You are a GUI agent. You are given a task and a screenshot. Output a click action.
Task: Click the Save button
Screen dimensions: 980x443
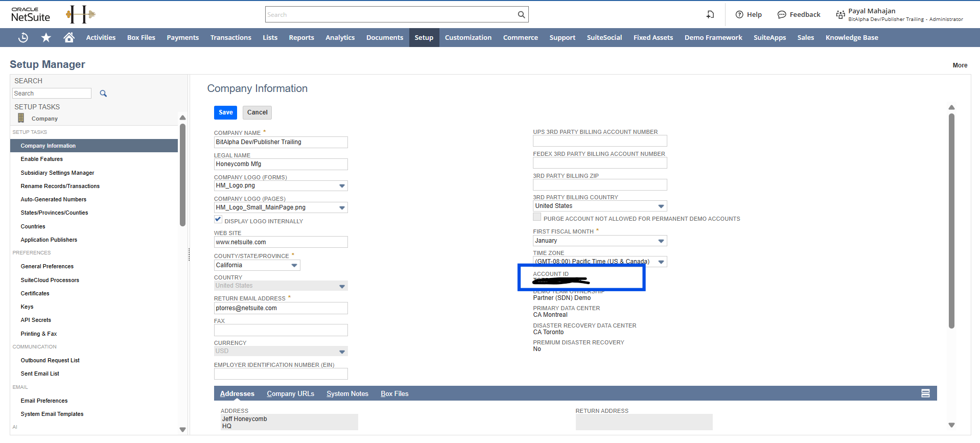coord(225,112)
